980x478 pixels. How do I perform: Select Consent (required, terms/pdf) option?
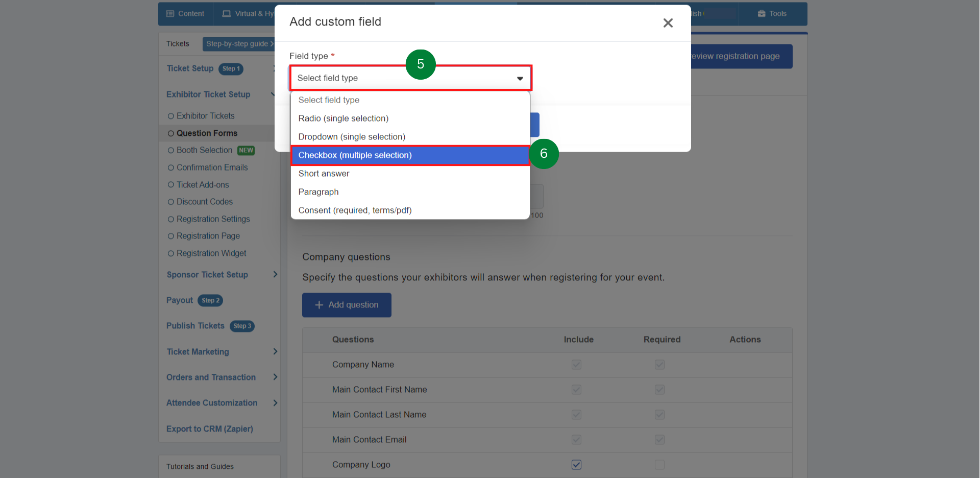pos(410,210)
